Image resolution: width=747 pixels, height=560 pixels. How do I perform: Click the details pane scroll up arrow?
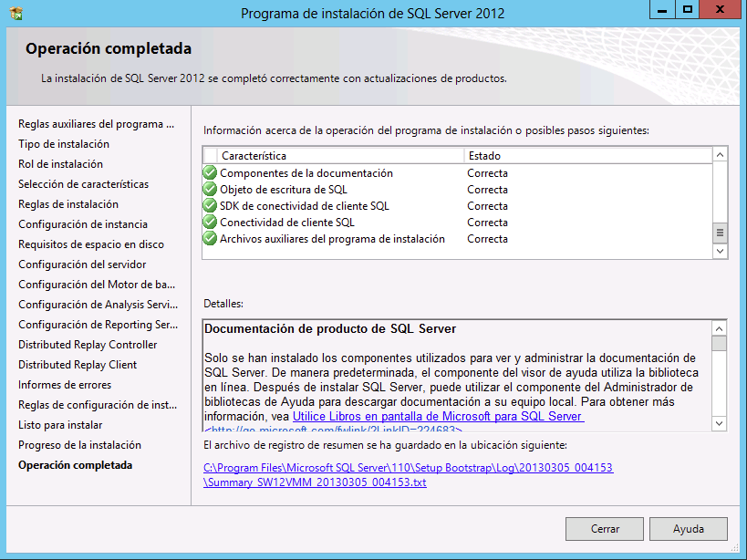click(720, 328)
